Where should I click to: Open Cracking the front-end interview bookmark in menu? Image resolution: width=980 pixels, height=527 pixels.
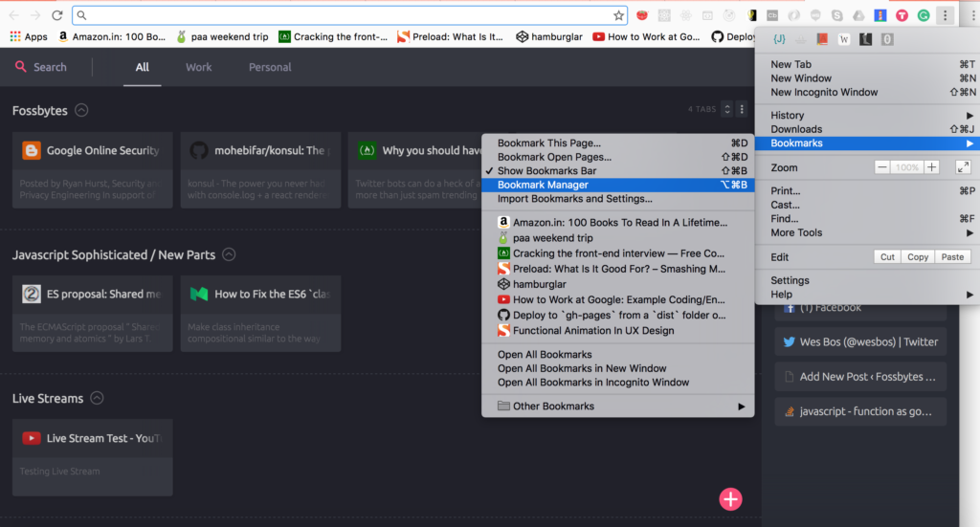tap(617, 253)
